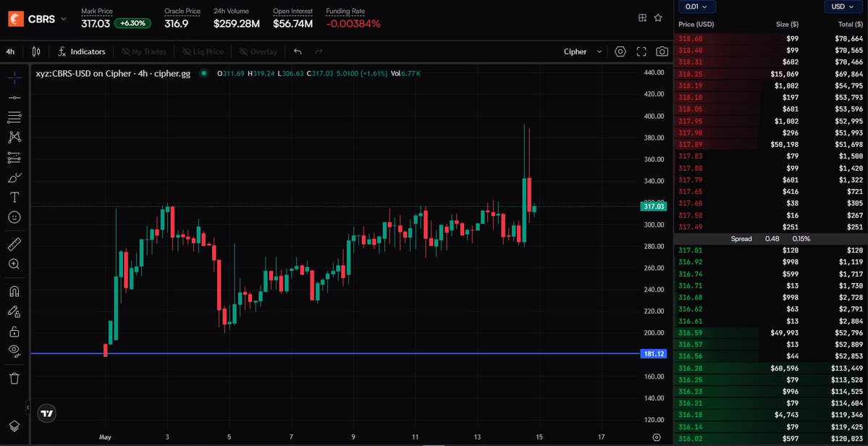
Task: Enter fullscreen chart mode
Action: (x=641, y=51)
